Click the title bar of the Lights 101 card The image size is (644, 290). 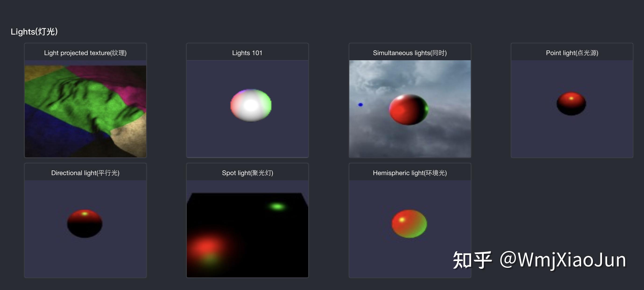click(247, 53)
